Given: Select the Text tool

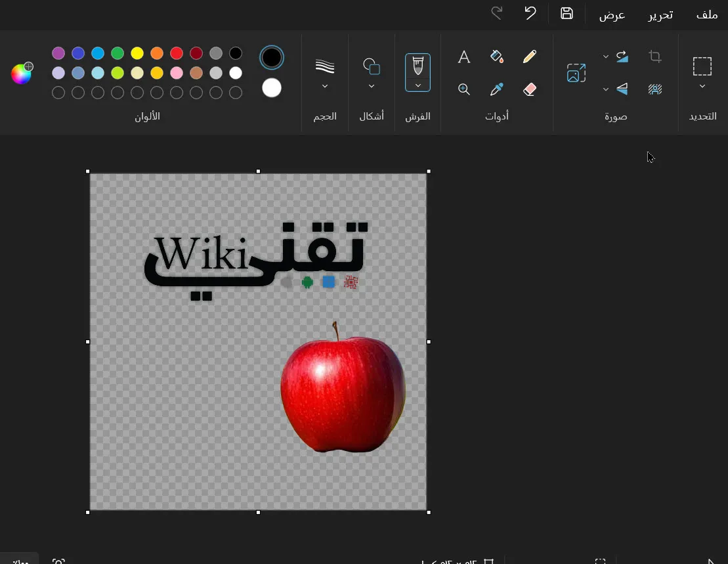Looking at the screenshot, I should click(464, 56).
